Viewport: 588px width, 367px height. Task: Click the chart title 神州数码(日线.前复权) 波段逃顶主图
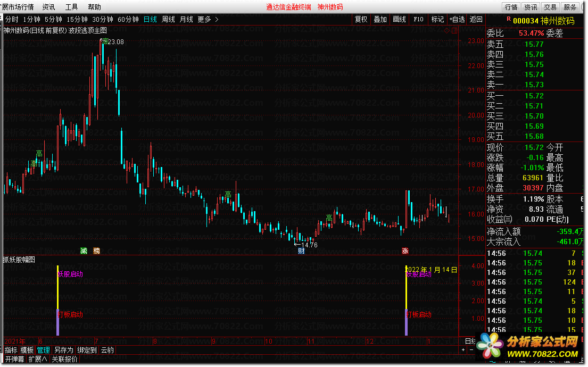[x=55, y=30]
